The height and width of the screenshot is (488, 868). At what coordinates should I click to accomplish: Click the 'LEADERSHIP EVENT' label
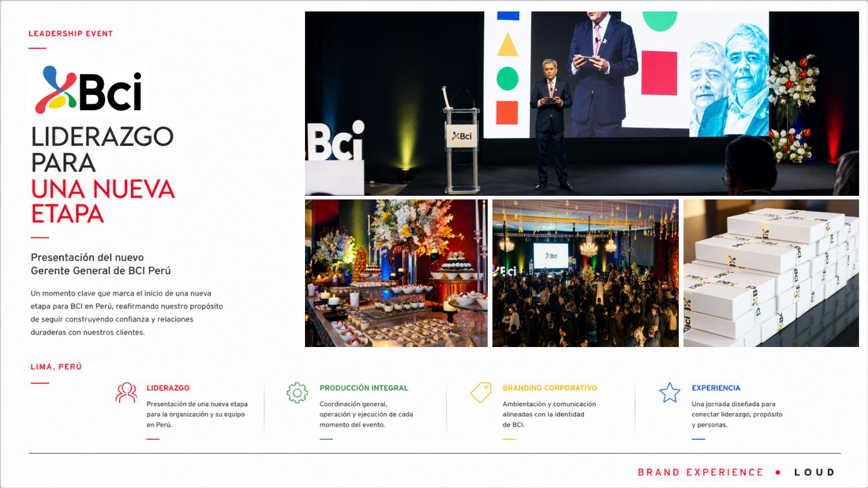71,34
